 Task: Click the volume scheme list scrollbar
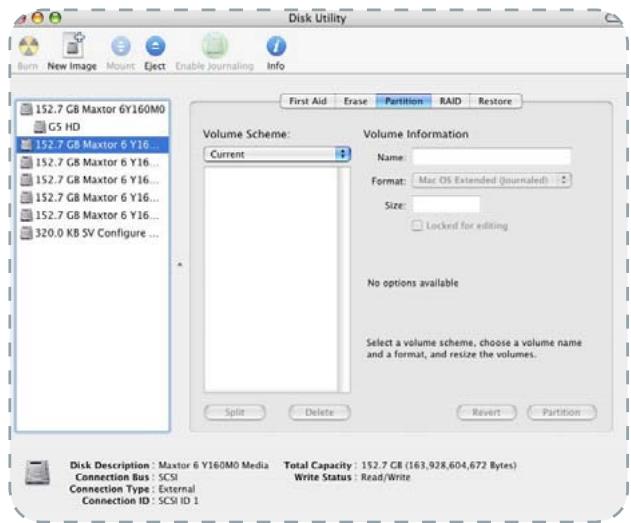click(344, 280)
